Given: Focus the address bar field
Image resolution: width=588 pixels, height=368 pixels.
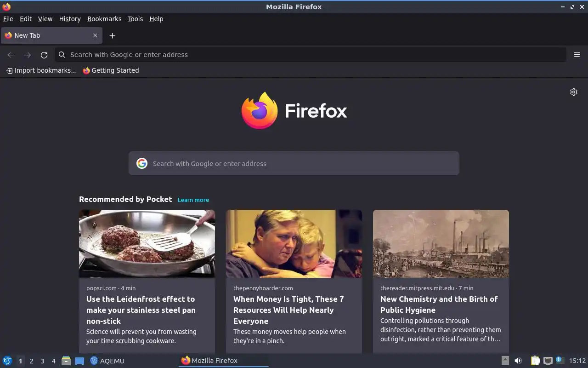Looking at the screenshot, I should coord(310,55).
